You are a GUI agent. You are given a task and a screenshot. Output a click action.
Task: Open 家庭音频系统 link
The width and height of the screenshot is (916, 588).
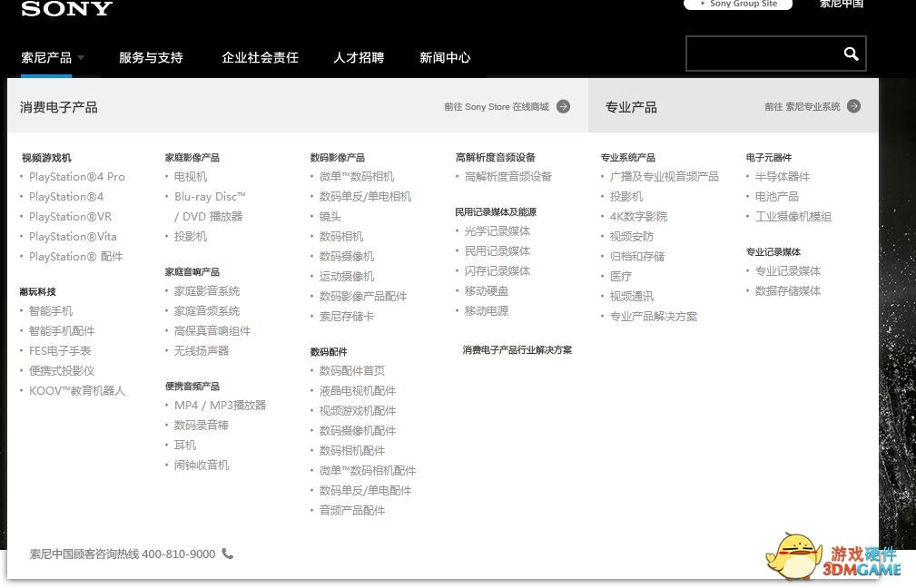[207, 310]
